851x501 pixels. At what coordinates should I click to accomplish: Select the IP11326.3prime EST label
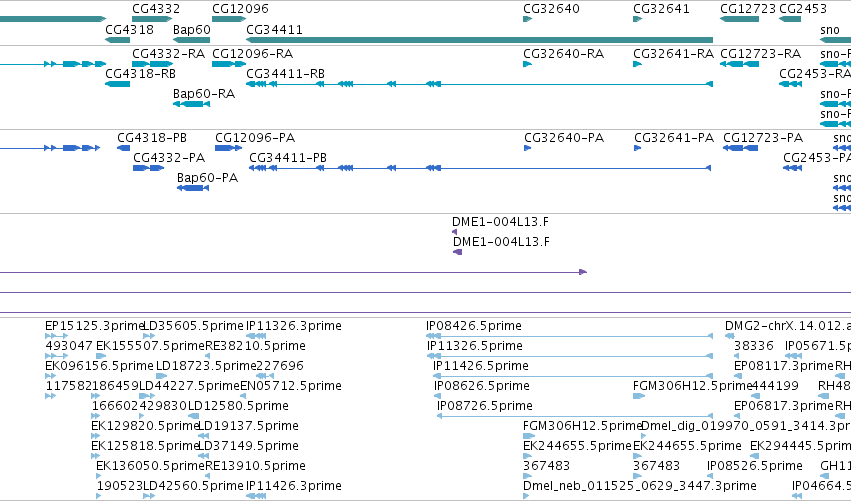(x=294, y=326)
